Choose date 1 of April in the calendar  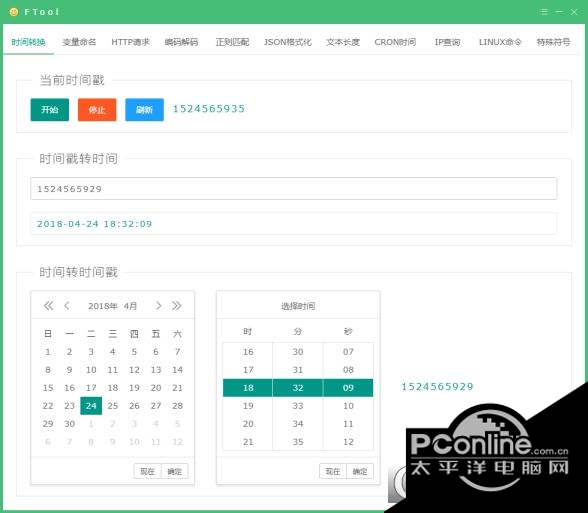48,352
